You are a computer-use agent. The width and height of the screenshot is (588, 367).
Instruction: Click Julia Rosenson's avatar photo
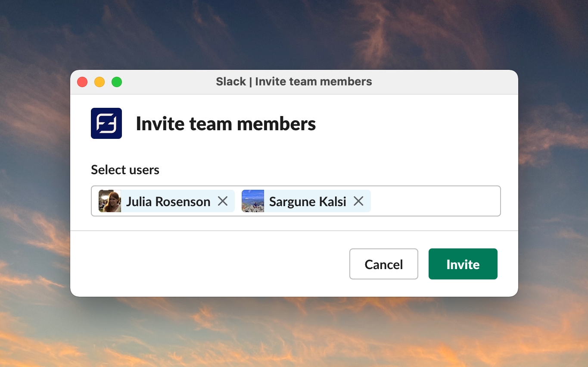(x=110, y=201)
